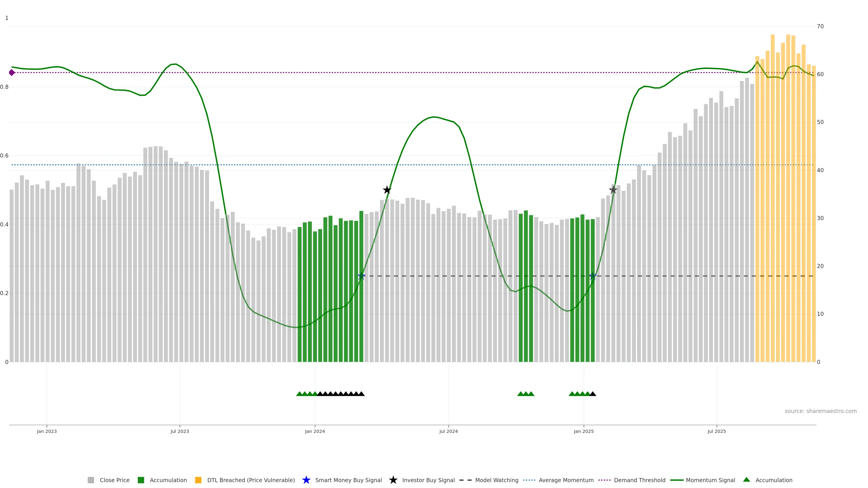Click the Jan 2024 axis label
The height and width of the screenshot is (488, 868).
pyautogui.click(x=315, y=431)
